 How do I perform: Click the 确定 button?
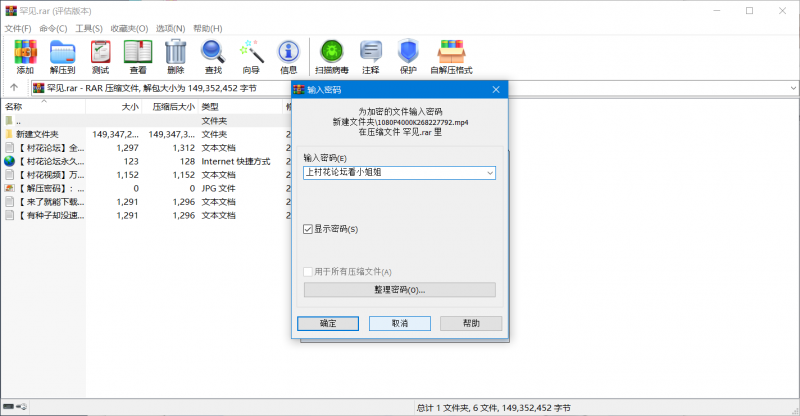pyautogui.click(x=328, y=323)
